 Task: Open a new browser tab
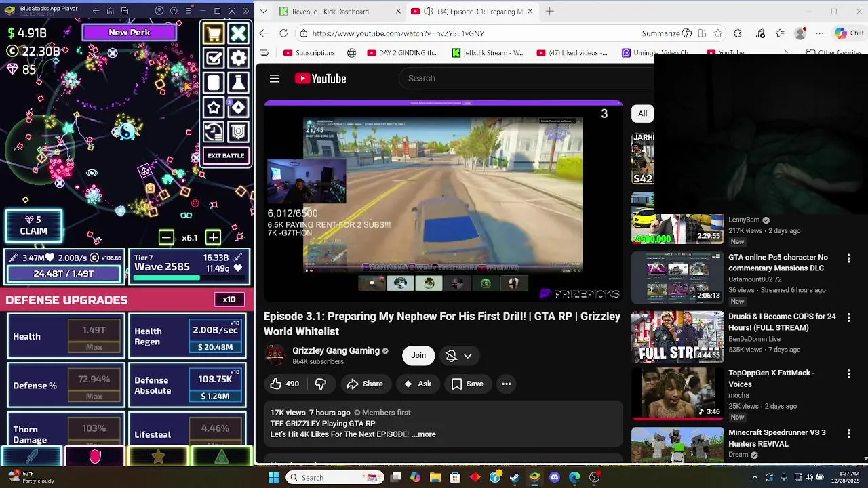pyautogui.click(x=550, y=11)
